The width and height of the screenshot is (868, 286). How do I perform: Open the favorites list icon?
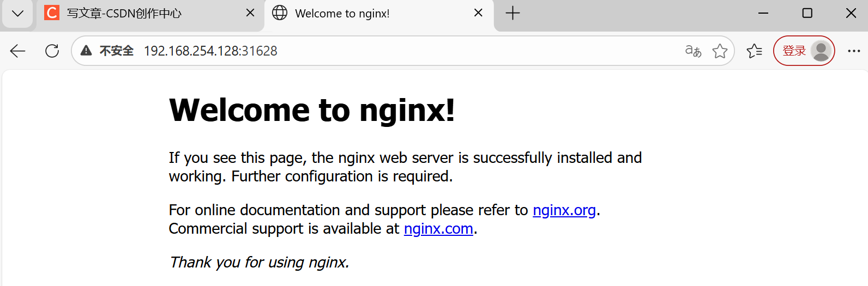coord(755,51)
